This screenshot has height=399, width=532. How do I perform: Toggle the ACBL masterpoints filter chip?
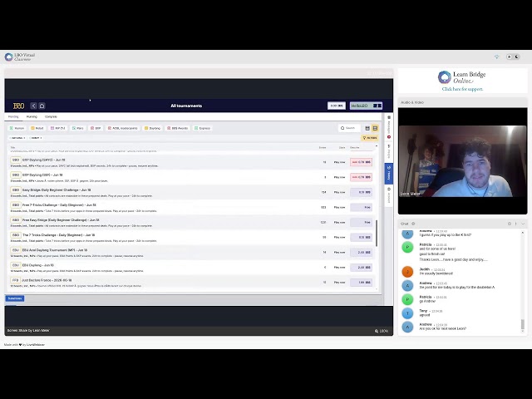(x=123, y=128)
